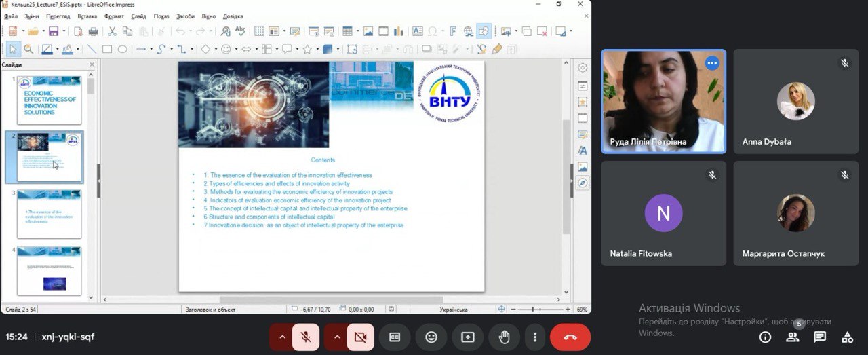Select slide 3 thumbnail in slide panel

point(49,214)
